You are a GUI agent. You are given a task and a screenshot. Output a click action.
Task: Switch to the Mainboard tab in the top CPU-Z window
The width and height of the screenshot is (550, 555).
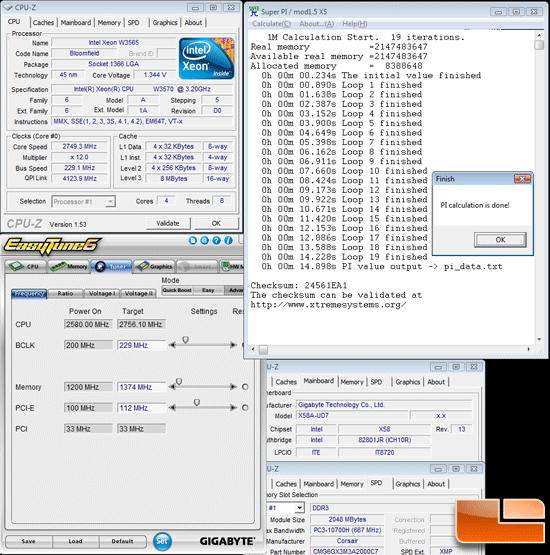(76, 23)
